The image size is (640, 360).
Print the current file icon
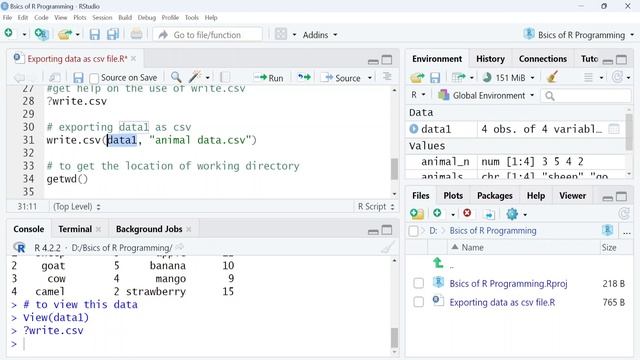pyautogui.click(x=136, y=34)
